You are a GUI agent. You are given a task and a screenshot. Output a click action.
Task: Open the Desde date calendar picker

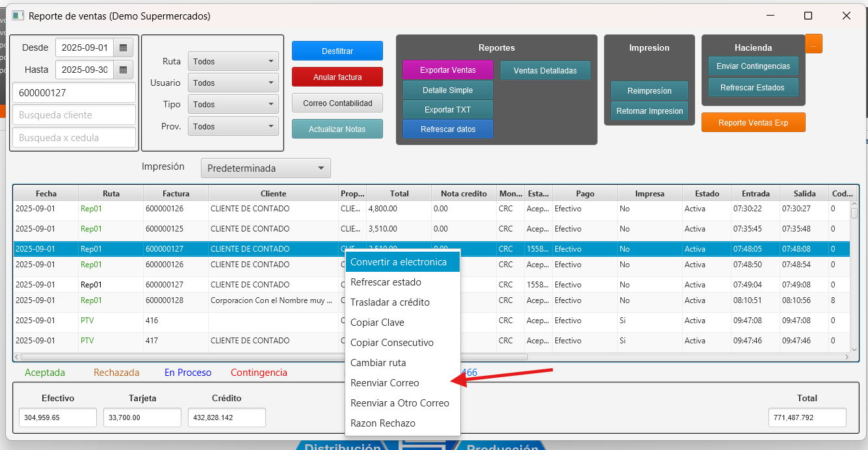coord(123,48)
